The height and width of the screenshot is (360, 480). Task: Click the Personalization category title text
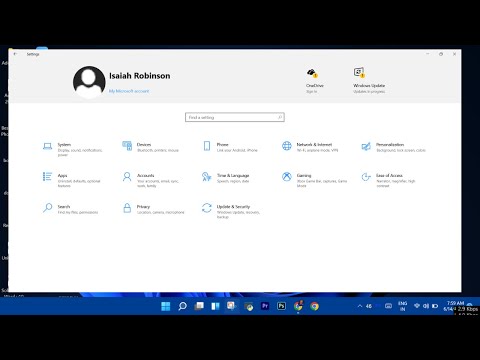pos(390,145)
